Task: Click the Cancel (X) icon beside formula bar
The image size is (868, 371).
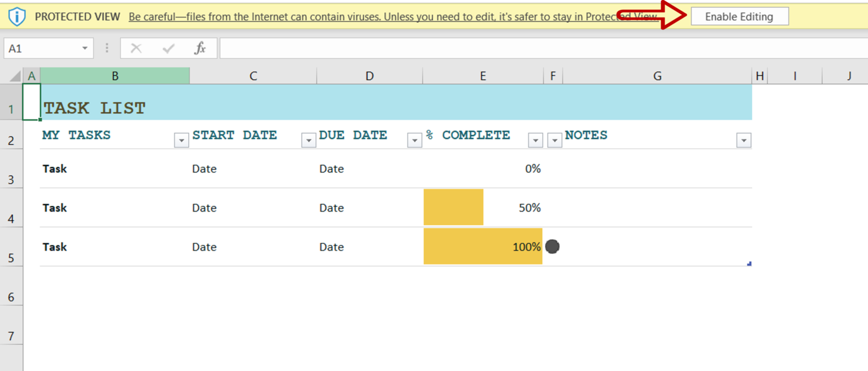Action: tap(136, 48)
